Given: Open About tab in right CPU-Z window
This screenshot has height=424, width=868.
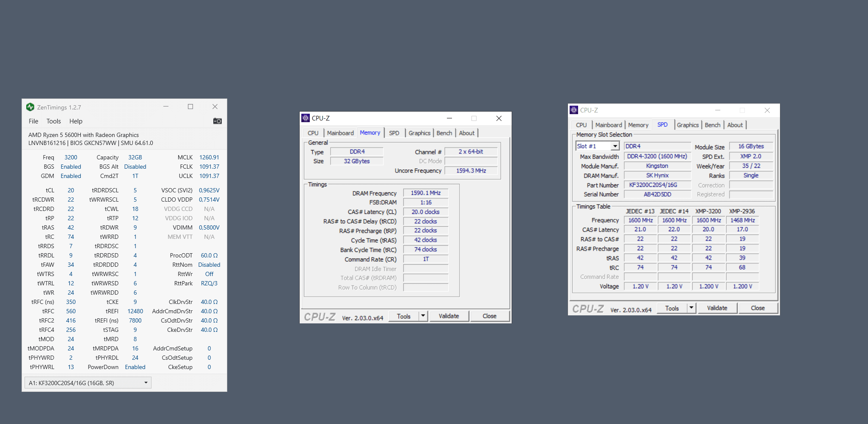Looking at the screenshot, I should (735, 125).
